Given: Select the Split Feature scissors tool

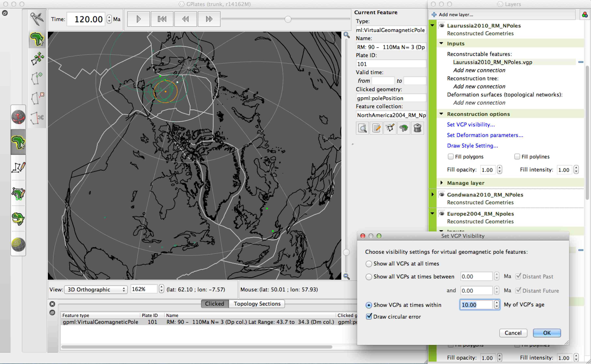Looking at the screenshot, I should pyautogui.click(x=37, y=118).
